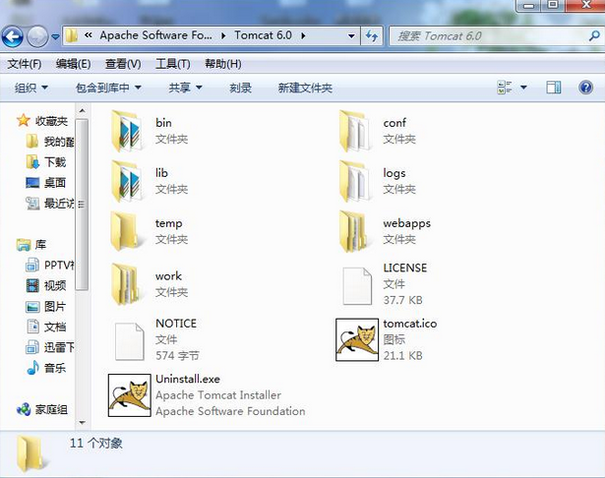The width and height of the screenshot is (605, 478).
Task: Click the 音乐 music note icon
Action: click(x=33, y=368)
